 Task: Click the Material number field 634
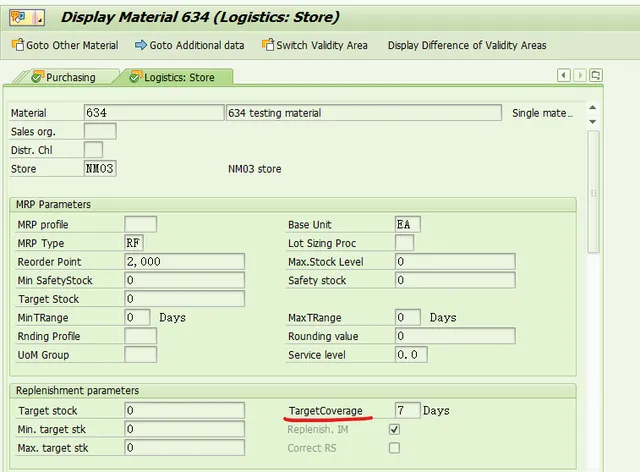[154, 113]
